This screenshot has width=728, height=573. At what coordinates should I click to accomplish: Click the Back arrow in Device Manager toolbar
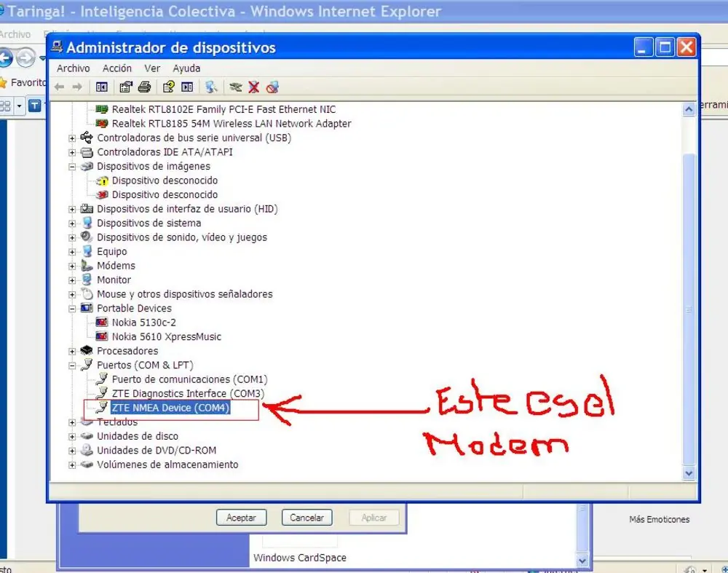[x=60, y=87]
